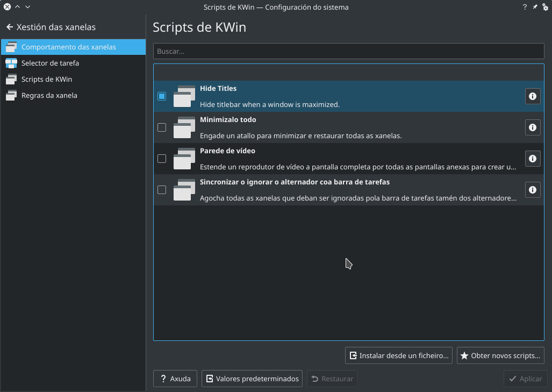Click the Aplicar button

click(525, 379)
